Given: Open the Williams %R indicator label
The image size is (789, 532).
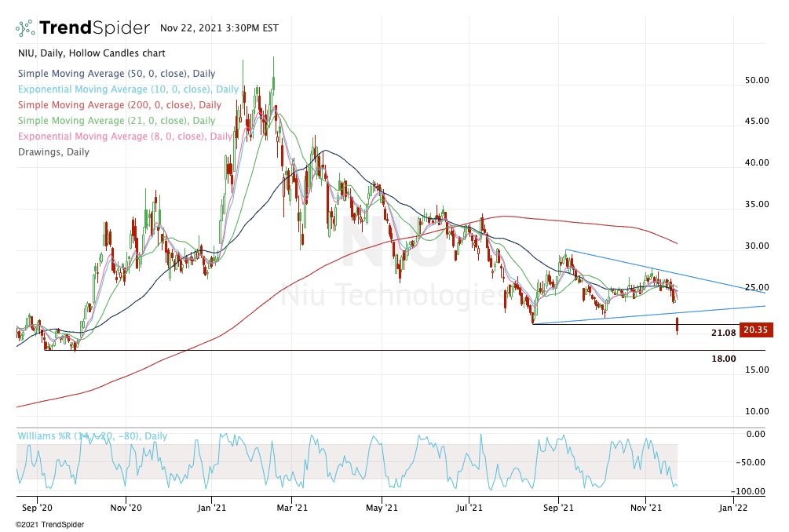Looking at the screenshot, I should coord(92,436).
